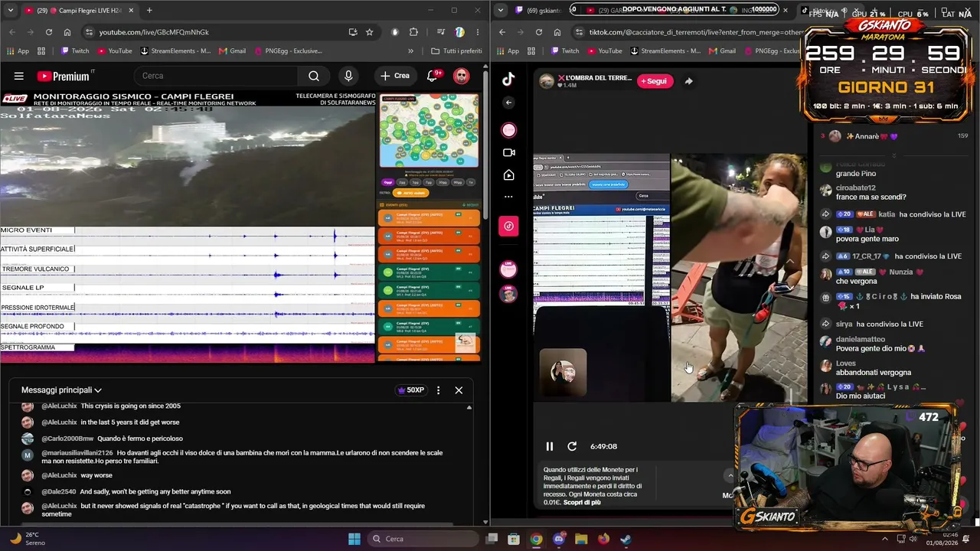
Task: Click the Crea create button
Action: (395, 76)
